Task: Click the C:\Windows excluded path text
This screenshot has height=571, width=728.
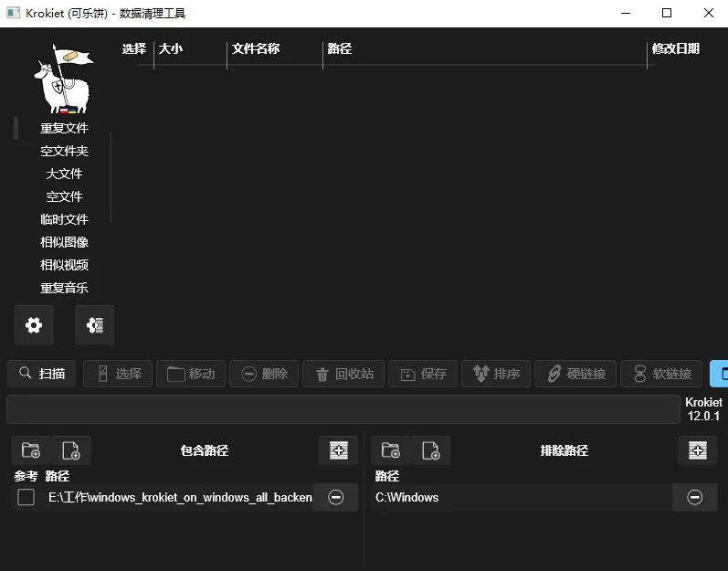Action: tap(406, 497)
